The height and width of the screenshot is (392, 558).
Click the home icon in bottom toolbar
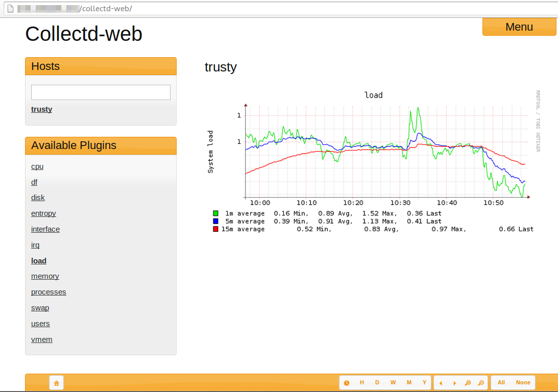(56, 383)
